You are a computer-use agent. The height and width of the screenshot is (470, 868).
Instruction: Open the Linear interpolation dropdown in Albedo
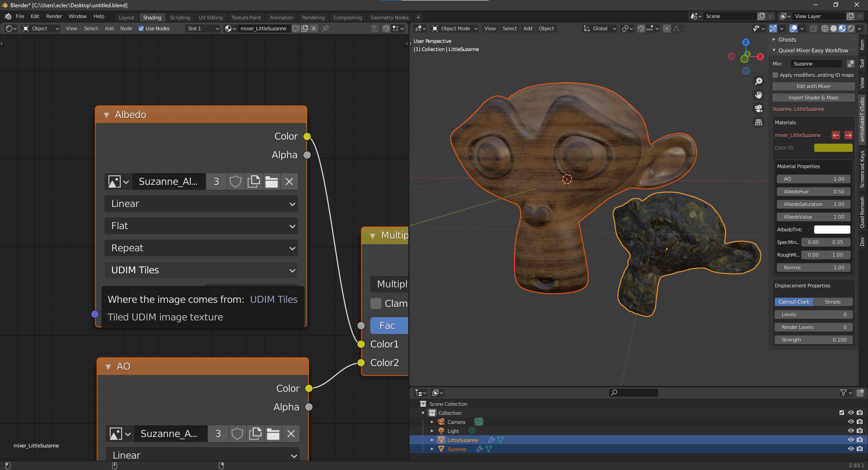201,204
